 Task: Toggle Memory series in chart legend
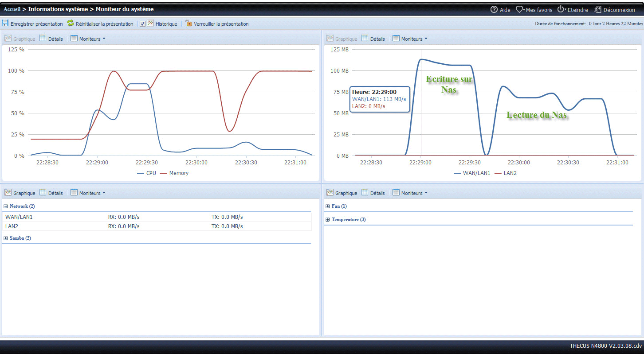point(174,173)
